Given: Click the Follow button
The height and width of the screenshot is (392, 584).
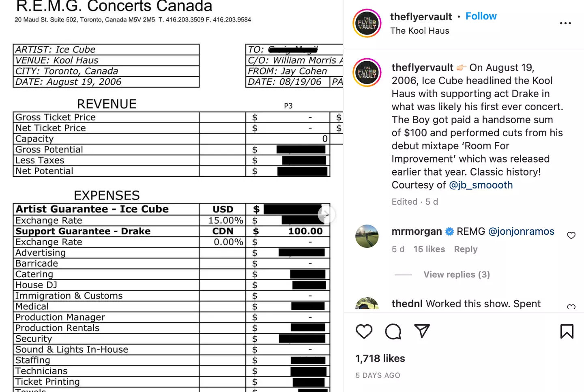Looking at the screenshot, I should pyautogui.click(x=481, y=16).
